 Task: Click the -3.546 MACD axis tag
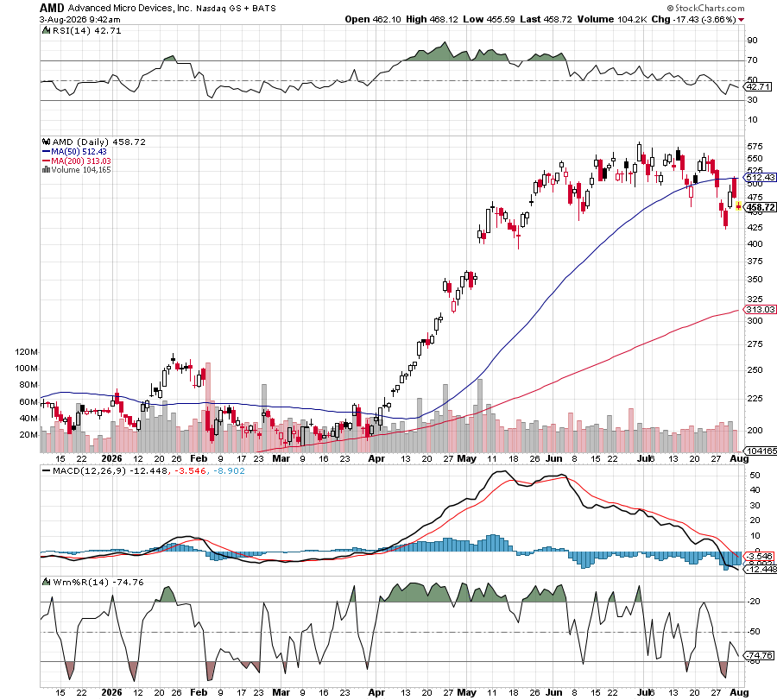(760, 556)
